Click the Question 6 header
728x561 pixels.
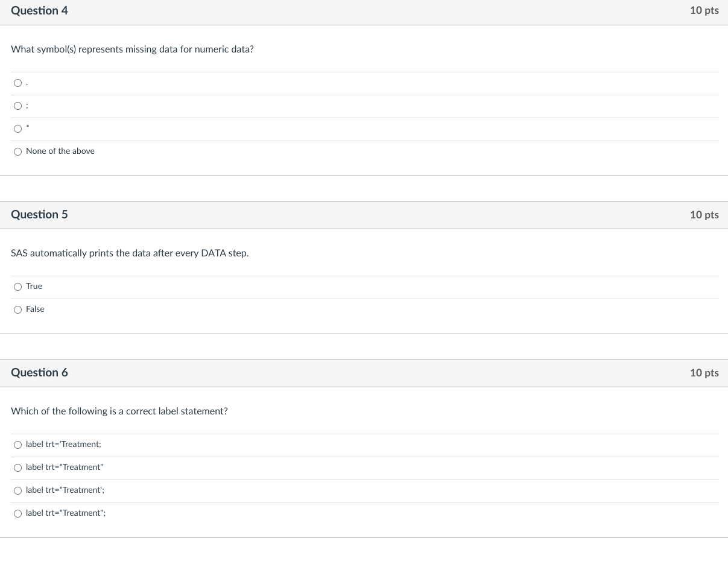pos(39,373)
